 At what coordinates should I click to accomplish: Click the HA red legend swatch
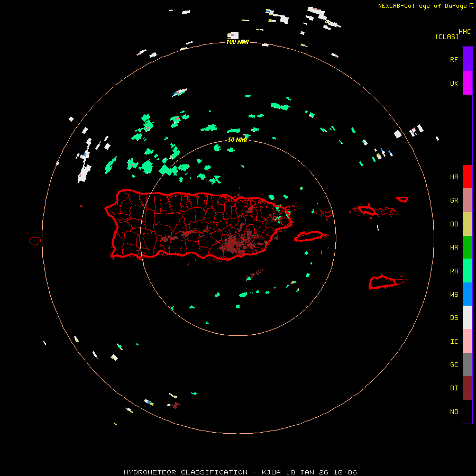(x=467, y=177)
